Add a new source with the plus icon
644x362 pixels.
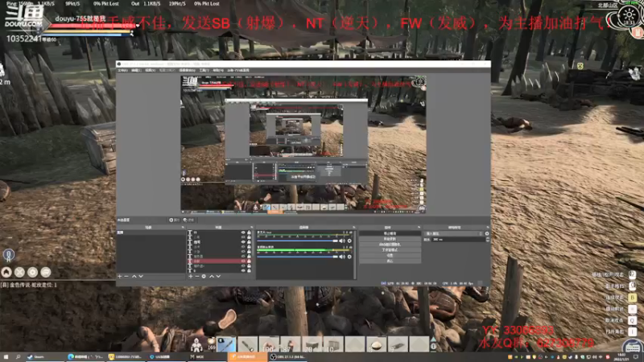[x=191, y=276]
